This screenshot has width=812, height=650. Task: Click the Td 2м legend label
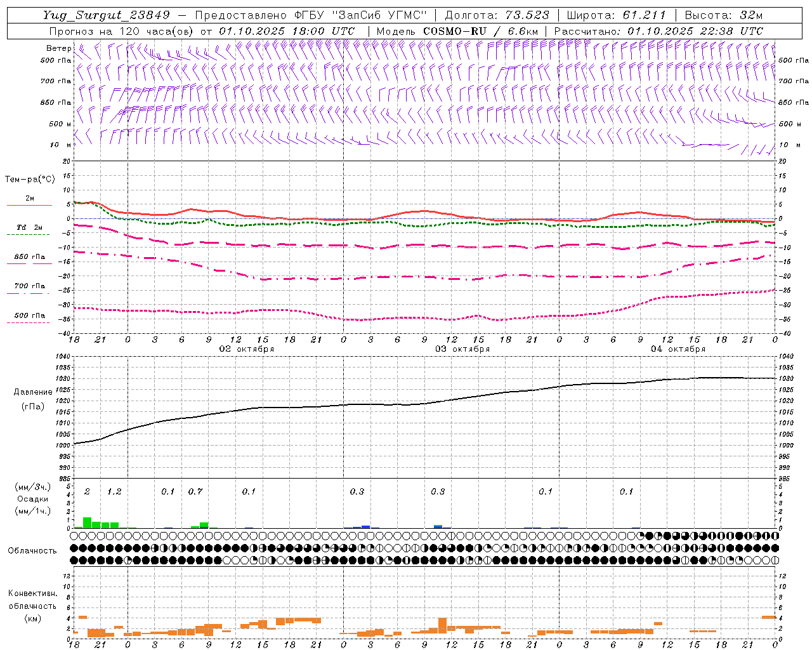coord(29,227)
